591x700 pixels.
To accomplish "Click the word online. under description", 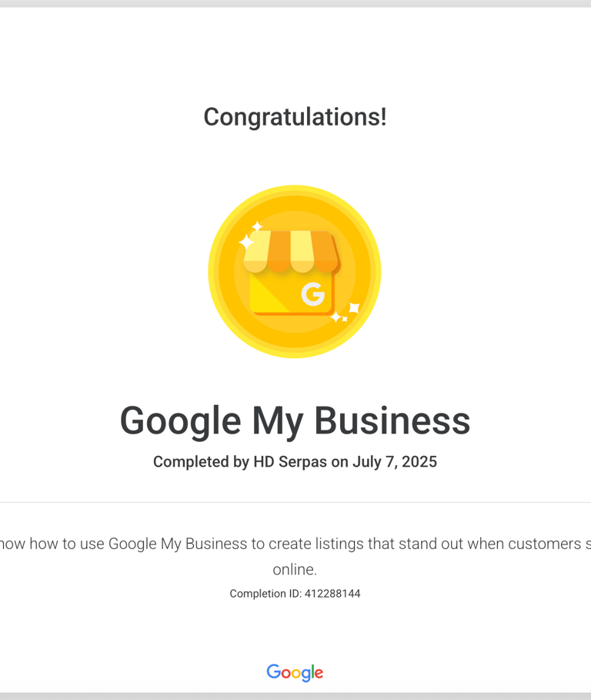I will point(295,570).
